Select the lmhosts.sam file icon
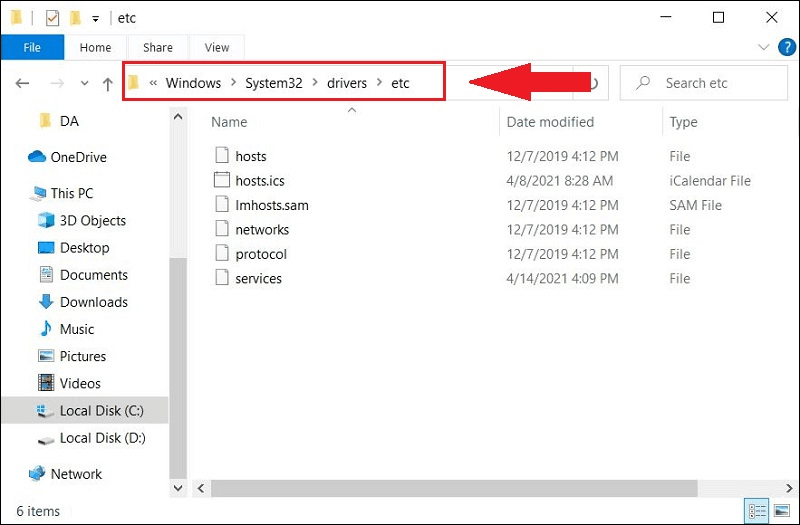This screenshot has height=525, width=800. pos(222,204)
